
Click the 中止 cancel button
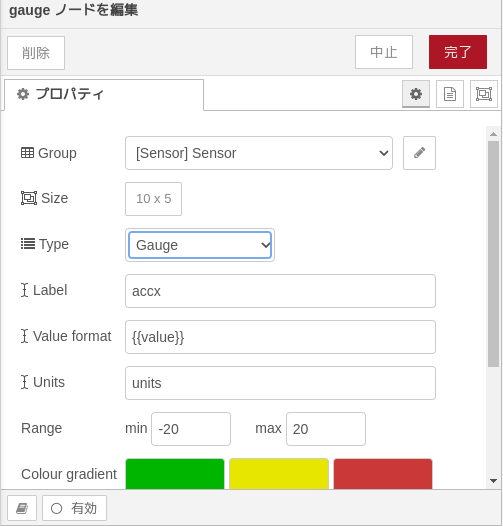pyautogui.click(x=384, y=52)
